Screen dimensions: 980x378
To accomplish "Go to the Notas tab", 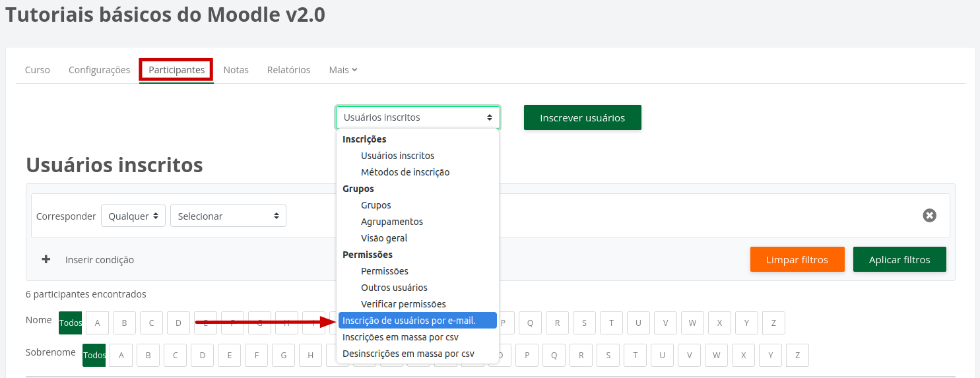I will pos(236,70).
